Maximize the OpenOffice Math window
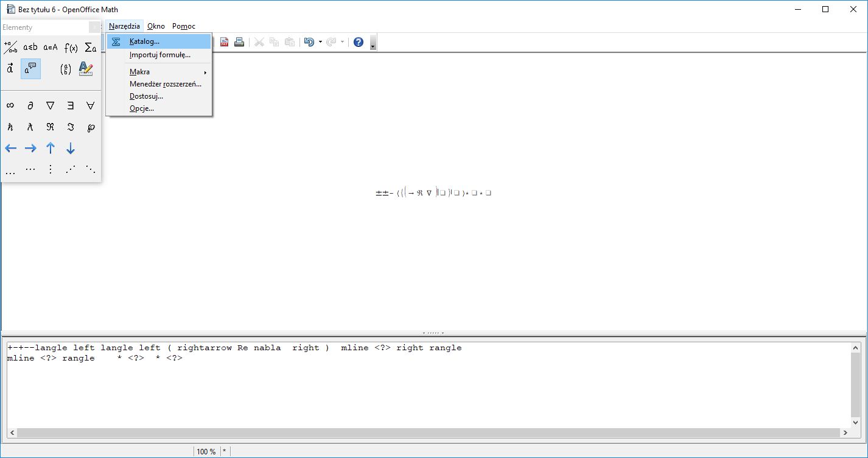The height and width of the screenshot is (458, 868). point(825,9)
